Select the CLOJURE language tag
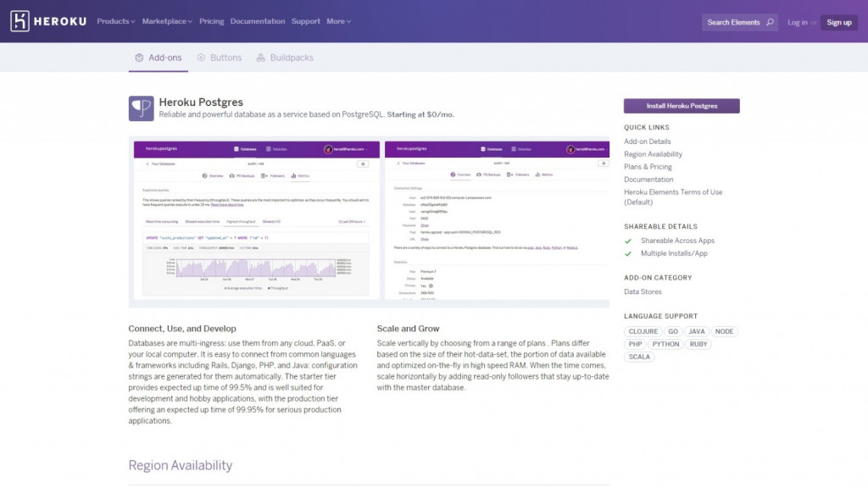Screen dimensions: 868x488 pyautogui.click(x=643, y=331)
